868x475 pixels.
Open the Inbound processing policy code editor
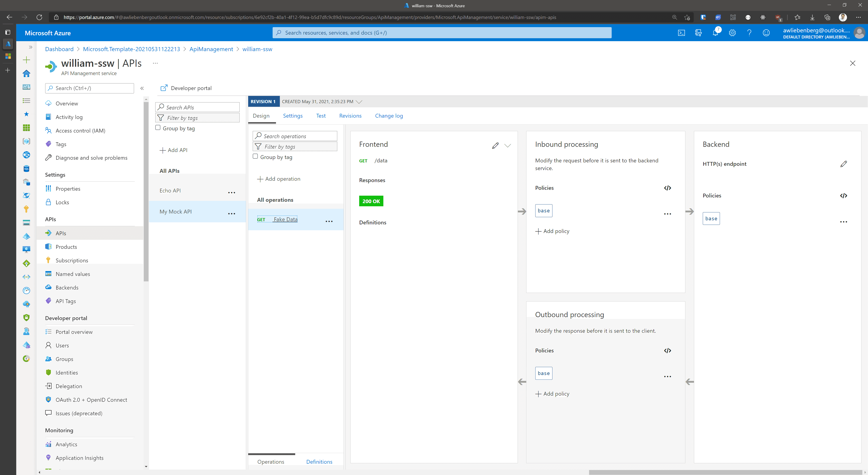click(667, 188)
